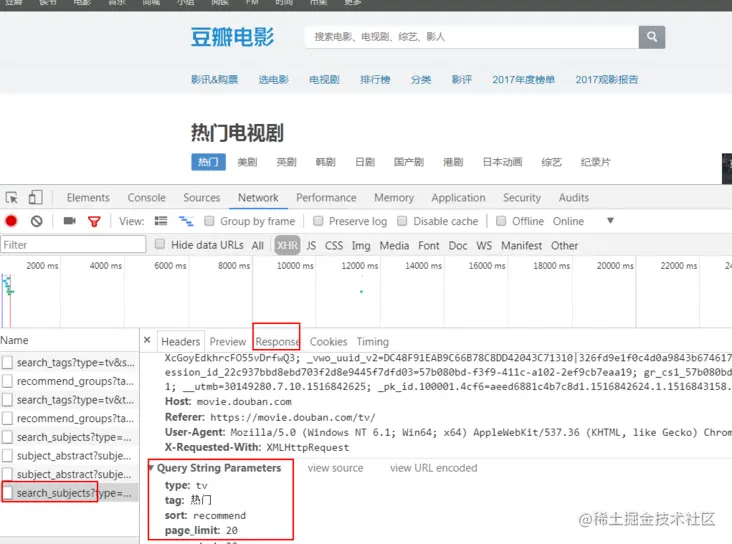Select the element inspector icon
The image size is (732, 544).
click(x=12, y=198)
